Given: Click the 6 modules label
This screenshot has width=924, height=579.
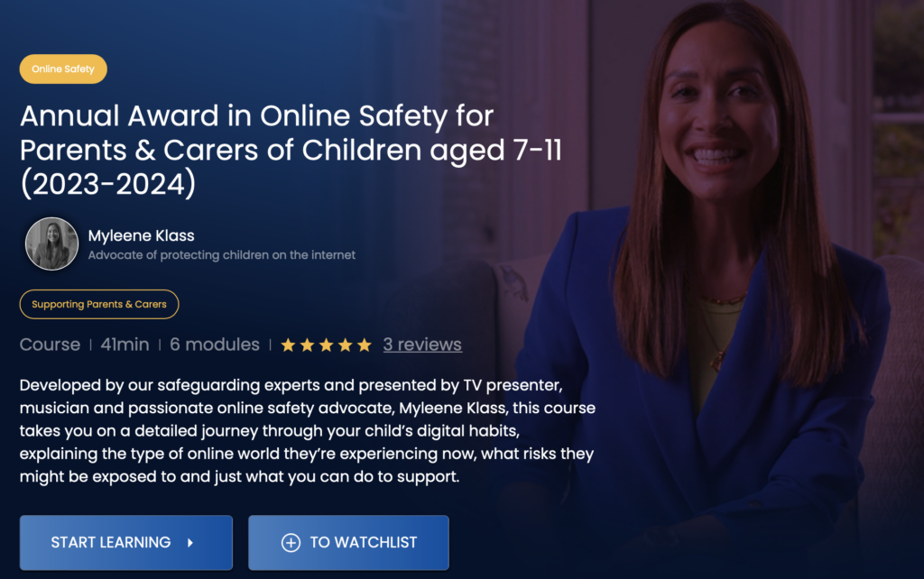Looking at the screenshot, I should pos(215,345).
